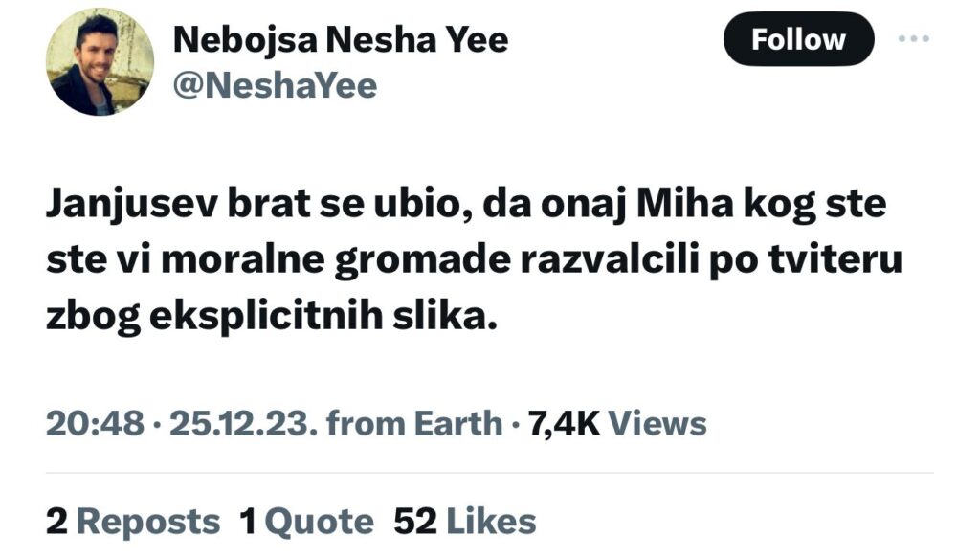Click the display name Nebojsa Nesha Yee
The height and width of the screenshot is (558, 980).
tap(340, 39)
